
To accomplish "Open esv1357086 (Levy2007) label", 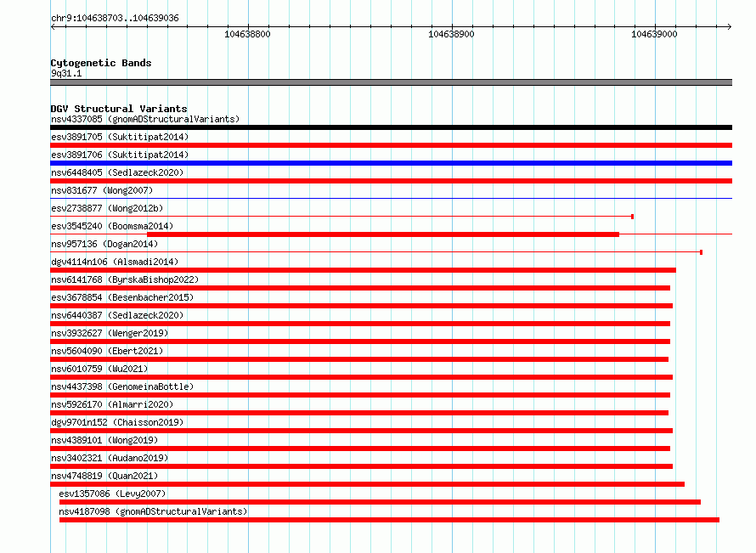I will (x=112, y=494).
